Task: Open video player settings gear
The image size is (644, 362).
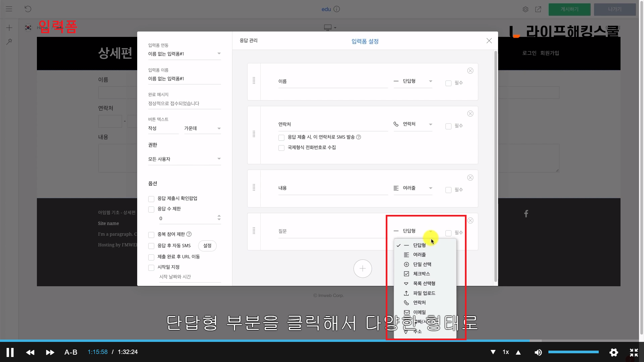Action: click(613, 352)
